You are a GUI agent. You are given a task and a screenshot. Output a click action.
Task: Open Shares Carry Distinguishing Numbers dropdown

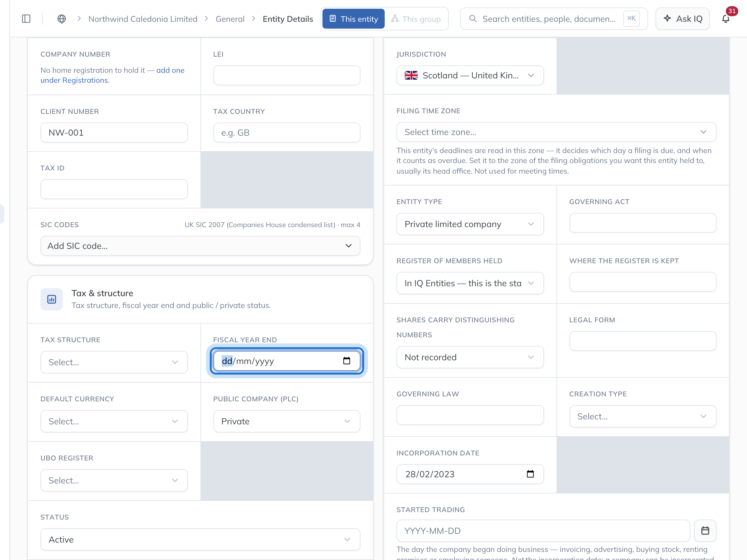coord(470,357)
